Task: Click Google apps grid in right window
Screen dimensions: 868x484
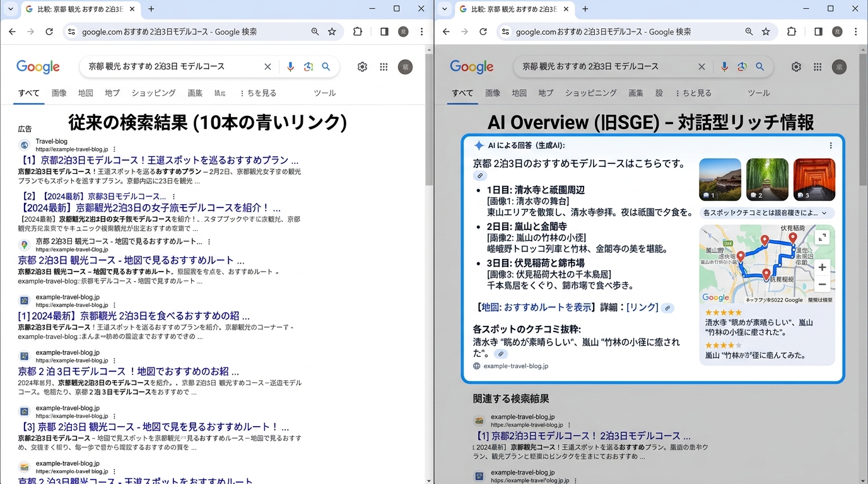Action: click(x=818, y=67)
